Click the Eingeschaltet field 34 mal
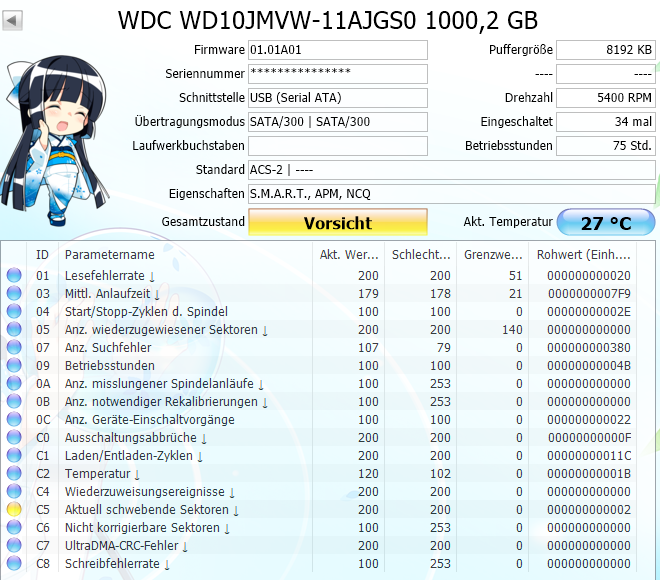The width and height of the screenshot is (660, 580). click(606, 122)
